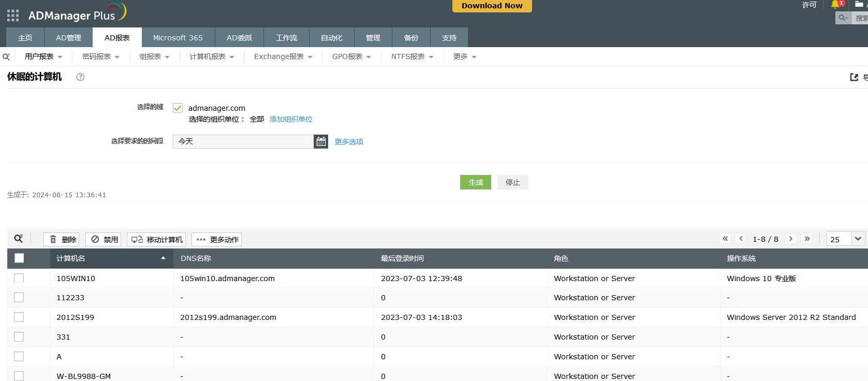This screenshot has width=868, height=381.
Task: Click the top-right search magnifier icon
Action: tap(843, 18)
